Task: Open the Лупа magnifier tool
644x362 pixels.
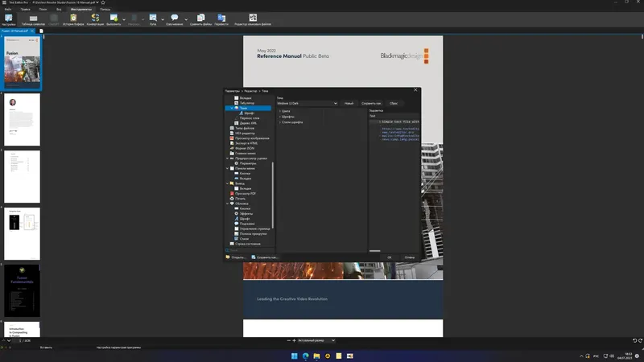Action: pos(153,19)
